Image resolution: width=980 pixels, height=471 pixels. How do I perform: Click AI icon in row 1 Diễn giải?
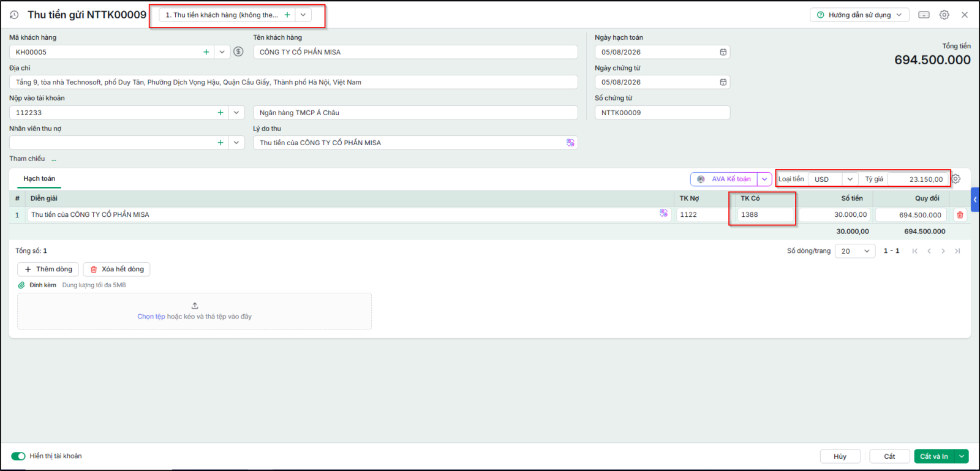[x=663, y=213]
